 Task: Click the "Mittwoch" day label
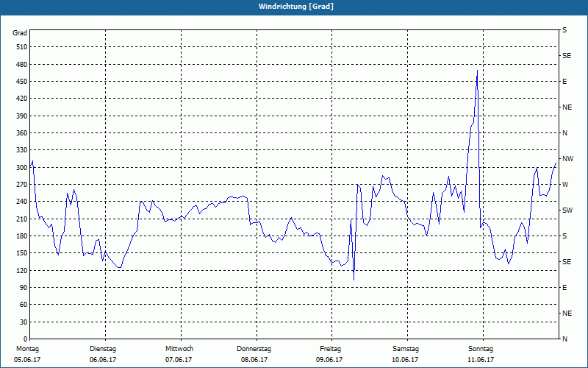tap(179, 349)
